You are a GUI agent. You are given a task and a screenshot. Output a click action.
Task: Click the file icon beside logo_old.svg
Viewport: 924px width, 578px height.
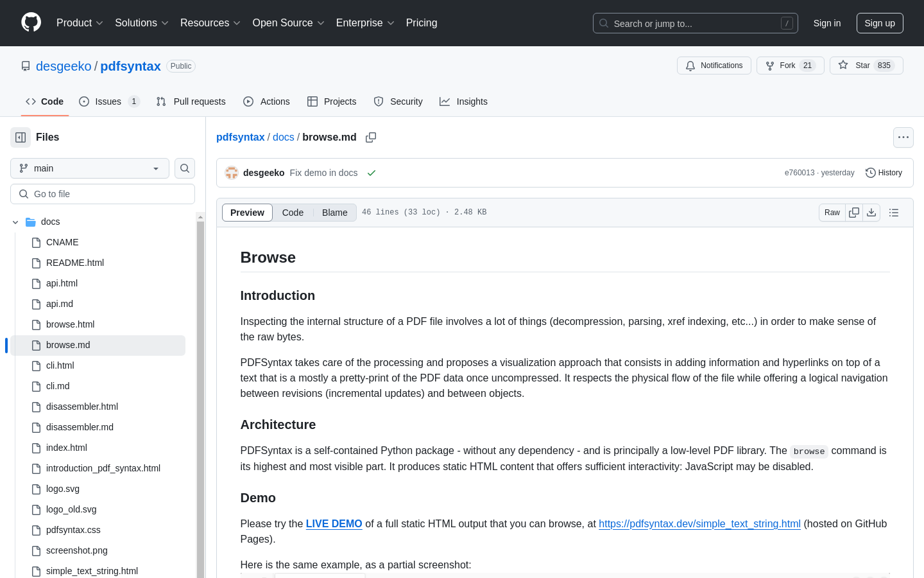point(36,510)
